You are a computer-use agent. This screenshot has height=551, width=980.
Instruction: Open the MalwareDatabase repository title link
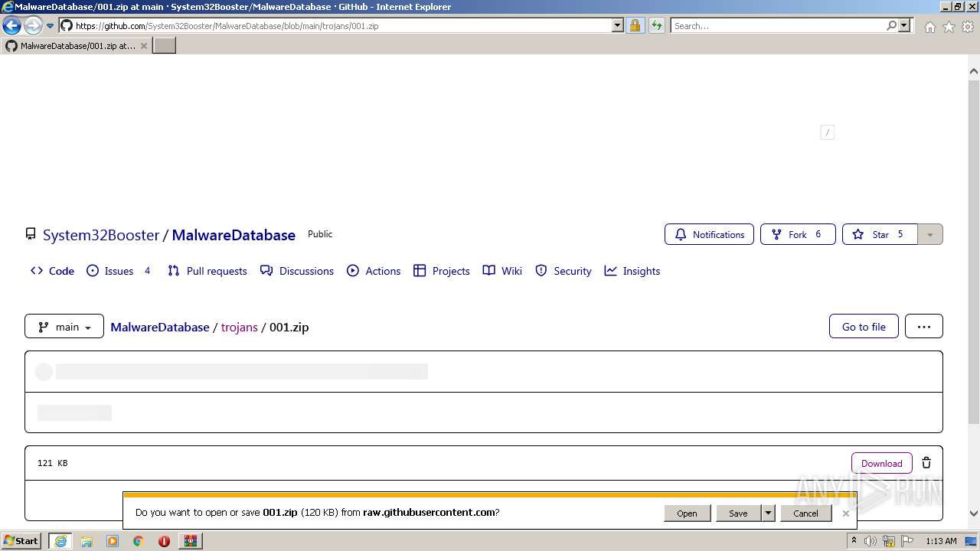click(x=234, y=235)
